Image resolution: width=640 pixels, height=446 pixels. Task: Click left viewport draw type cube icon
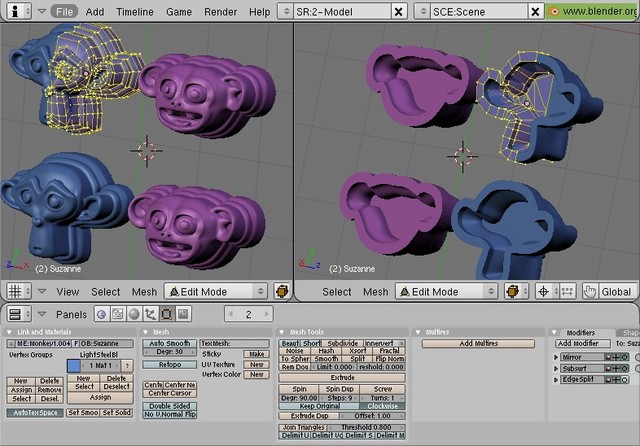coord(282,291)
